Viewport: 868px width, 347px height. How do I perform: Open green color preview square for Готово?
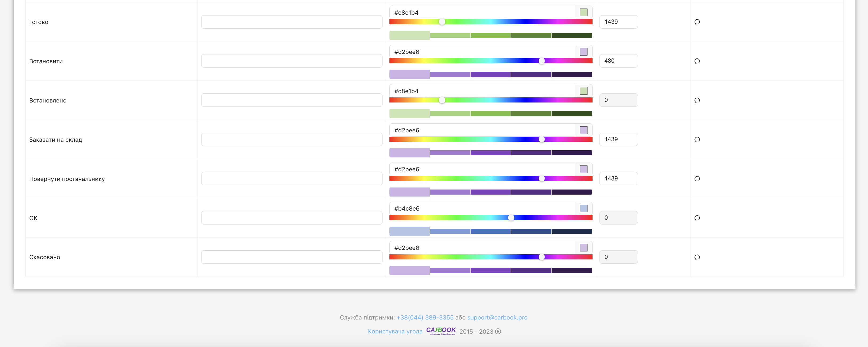[583, 13]
